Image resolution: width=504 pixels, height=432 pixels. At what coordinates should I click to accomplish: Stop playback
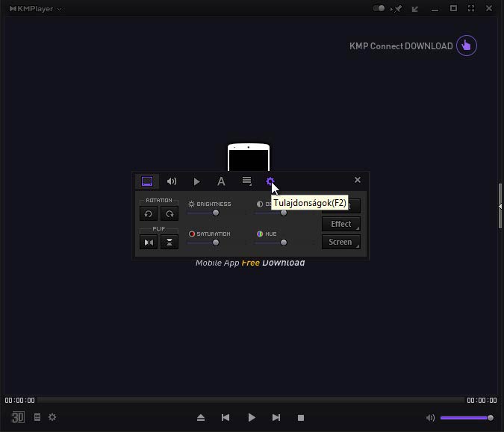pyautogui.click(x=301, y=418)
